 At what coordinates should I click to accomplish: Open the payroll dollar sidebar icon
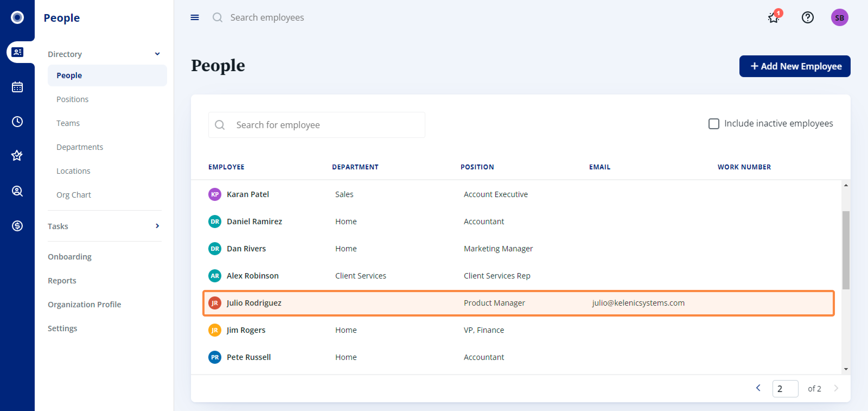17,226
